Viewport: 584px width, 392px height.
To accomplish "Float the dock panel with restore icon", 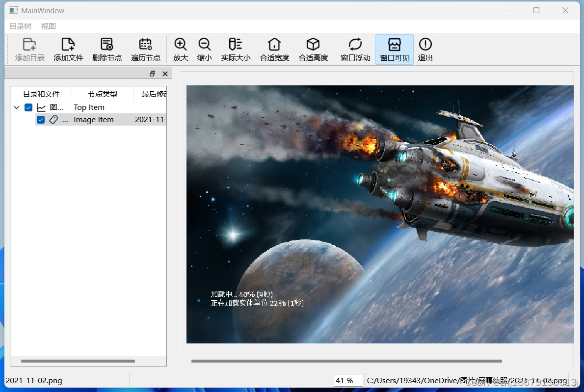I will click(x=152, y=74).
